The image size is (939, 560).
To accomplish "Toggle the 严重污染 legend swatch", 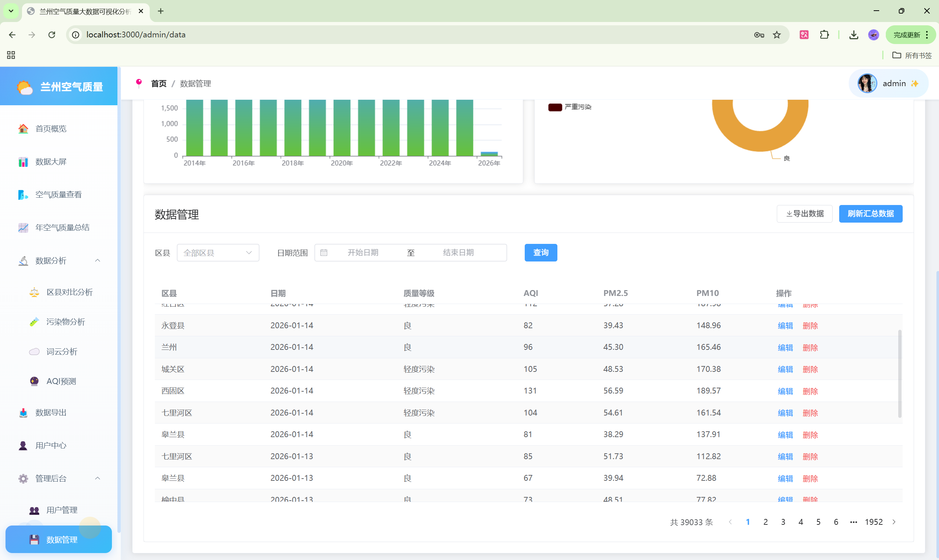I will pyautogui.click(x=555, y=107).
